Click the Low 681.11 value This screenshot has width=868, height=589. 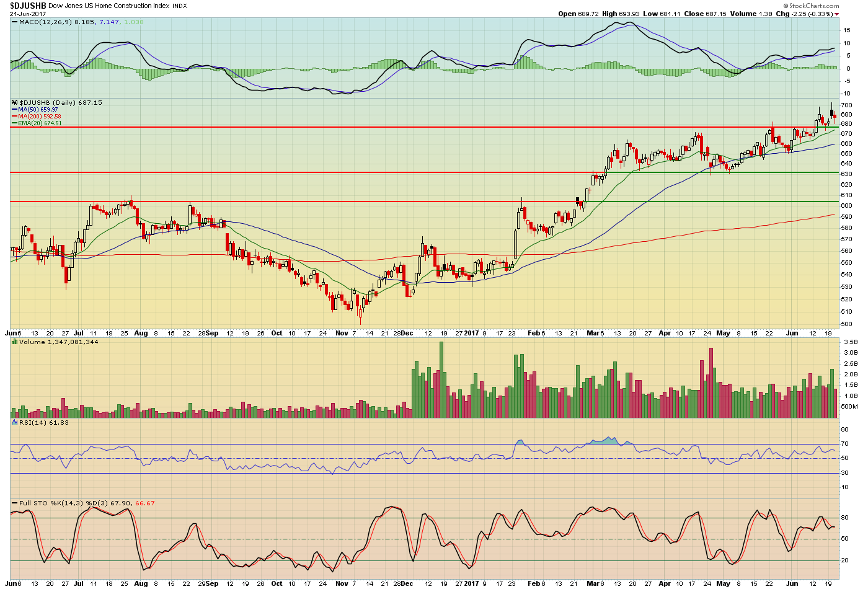click(x=662, y=14)
